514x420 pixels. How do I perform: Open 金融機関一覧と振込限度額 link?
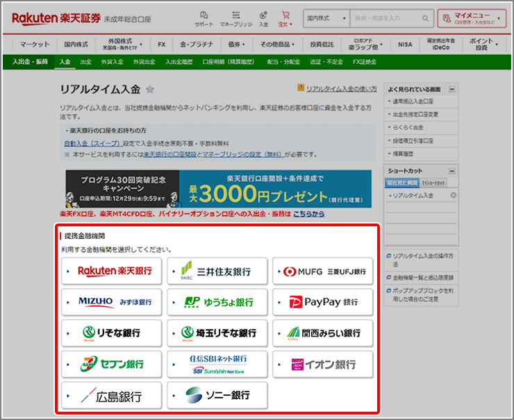coord(423,278)
